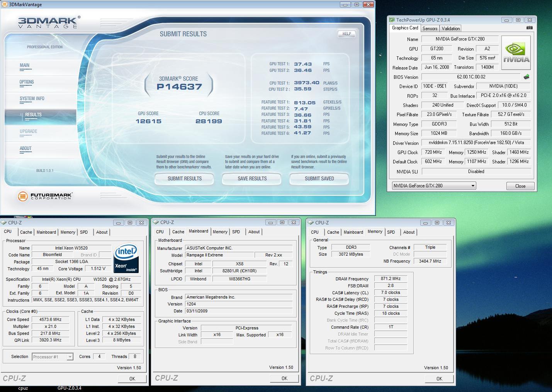Click OK in the CPU-Z Memory window
This screenshot has width=552, height=392.
(x=439, y=379)
